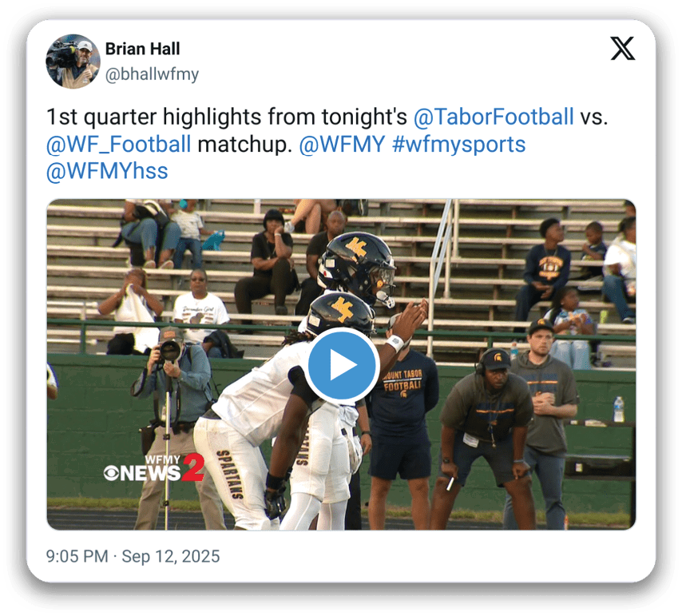Click the @WFMYhss mention
Screen dimensions: 682x616
pos(107,171)
